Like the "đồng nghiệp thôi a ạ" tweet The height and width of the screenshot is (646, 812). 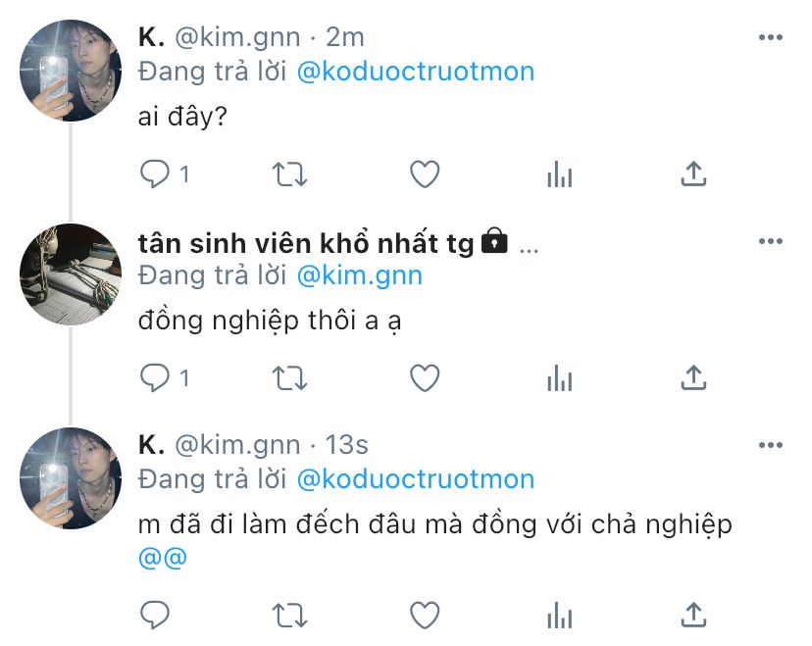coord(424,377)
